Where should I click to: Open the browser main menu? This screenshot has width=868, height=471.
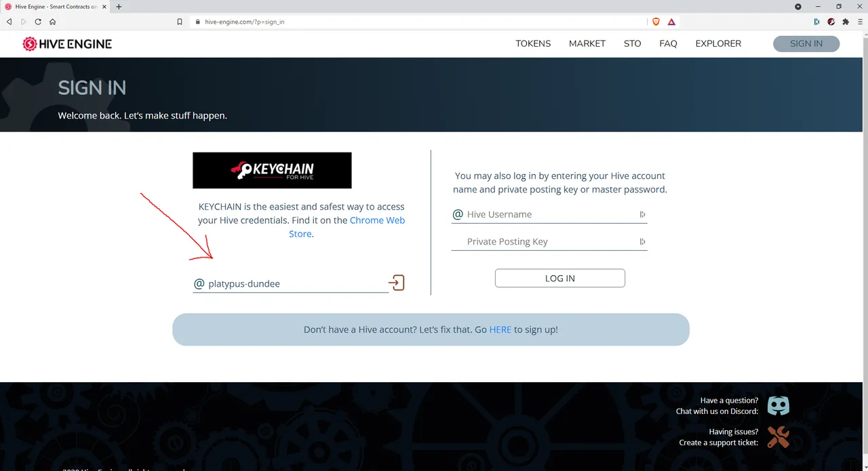point(860,22)
